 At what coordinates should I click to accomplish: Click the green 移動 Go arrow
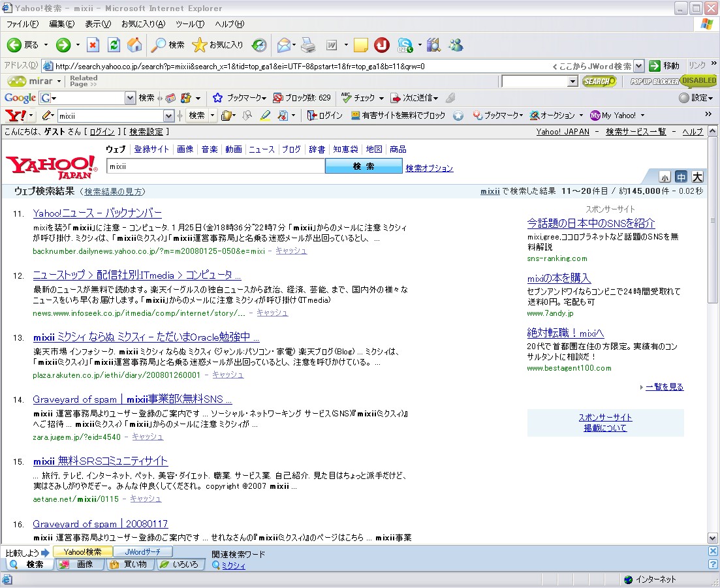(x=654, y=66)
